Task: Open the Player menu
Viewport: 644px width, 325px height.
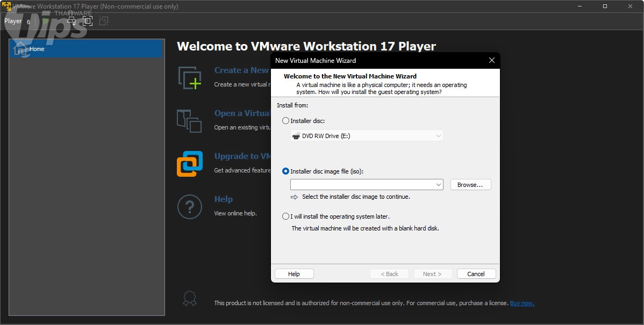Action: click(x=17, y=21)
